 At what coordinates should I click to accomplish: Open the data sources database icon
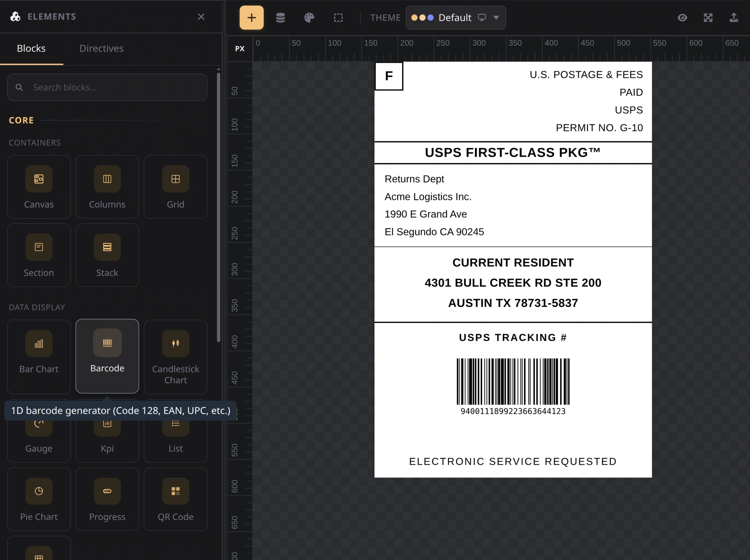(x=280, y=17)
